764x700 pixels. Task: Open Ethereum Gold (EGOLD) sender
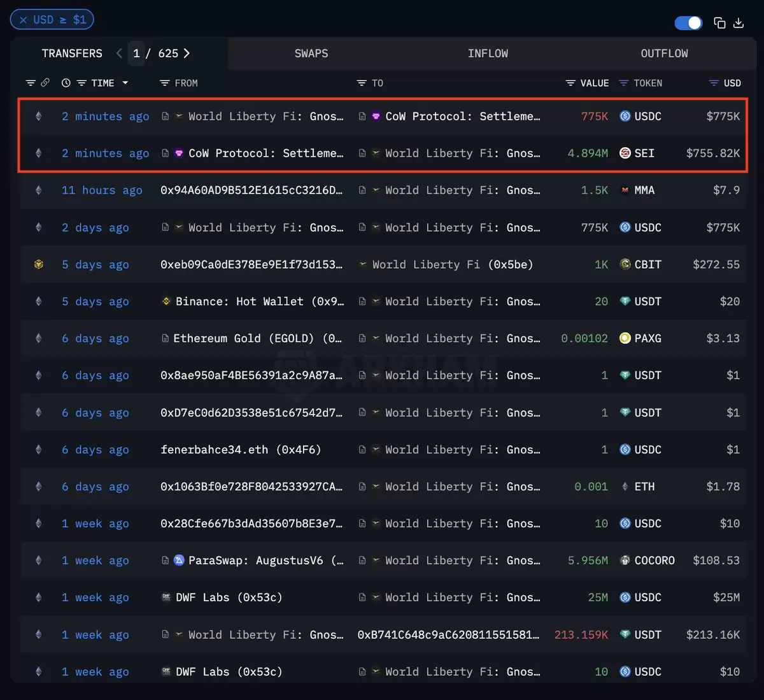[x=258, y=338]
